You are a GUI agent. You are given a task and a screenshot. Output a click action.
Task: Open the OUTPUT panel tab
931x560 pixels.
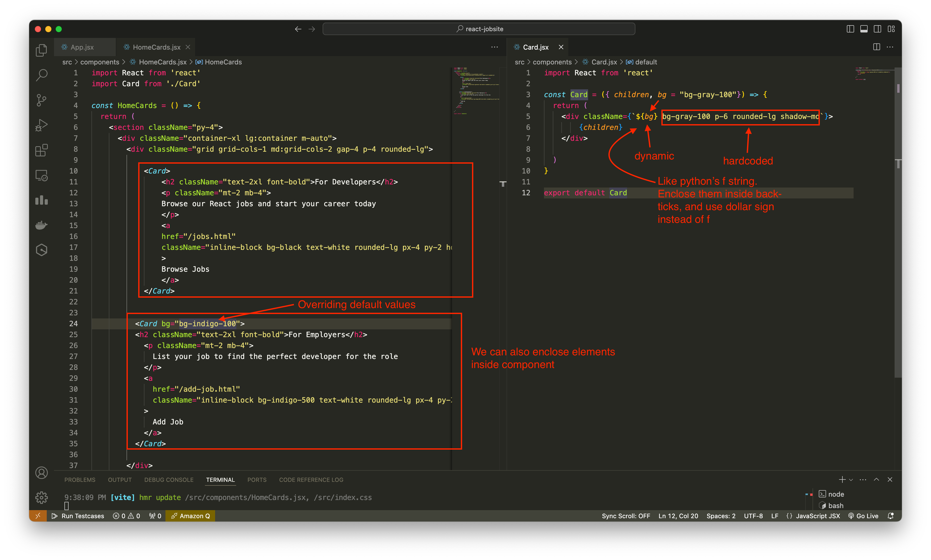[120, 480]
